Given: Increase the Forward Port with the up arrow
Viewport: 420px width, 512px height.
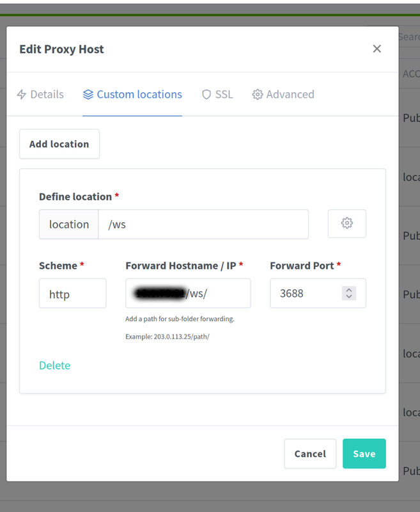Looking at the screenshot, I should point(348,290).
